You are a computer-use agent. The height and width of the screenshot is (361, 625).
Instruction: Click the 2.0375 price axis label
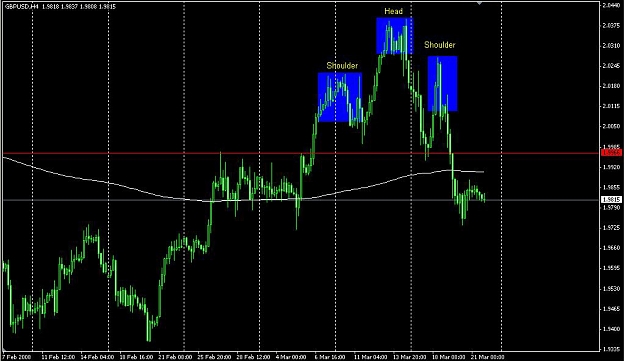[x=611, y=26]
